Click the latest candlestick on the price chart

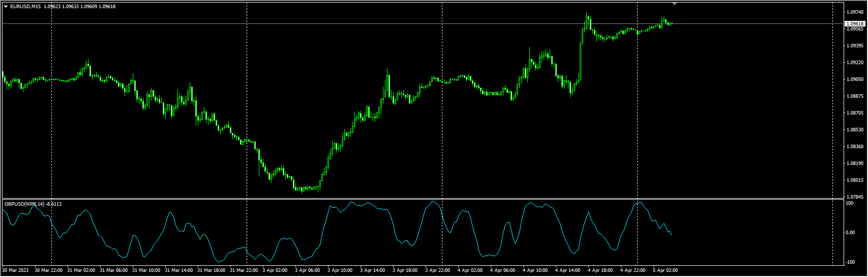672,23
